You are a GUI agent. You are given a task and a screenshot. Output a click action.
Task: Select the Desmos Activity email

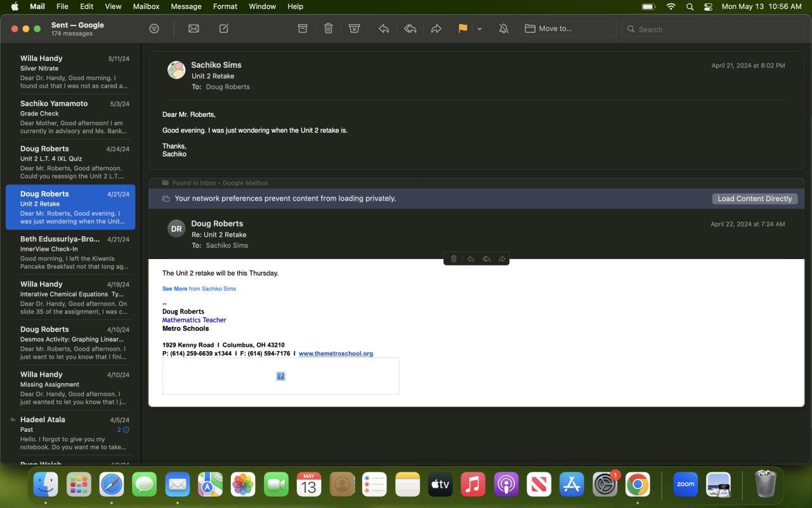[70, 343]
